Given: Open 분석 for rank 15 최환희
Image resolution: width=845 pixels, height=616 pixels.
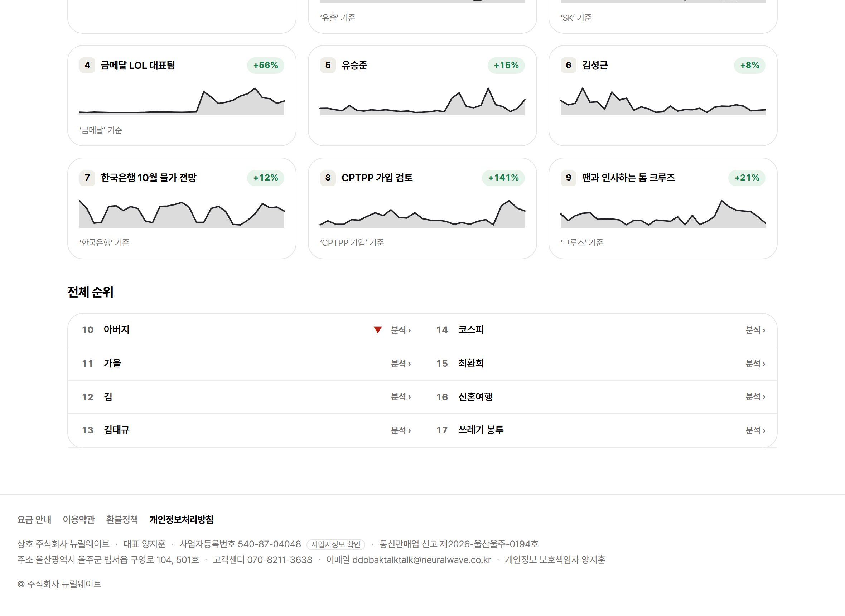Looking at the screenshot, I should (x=755, y=364).
